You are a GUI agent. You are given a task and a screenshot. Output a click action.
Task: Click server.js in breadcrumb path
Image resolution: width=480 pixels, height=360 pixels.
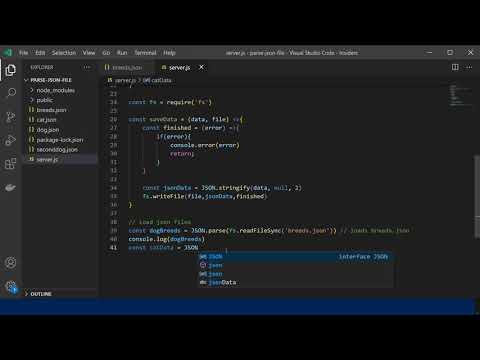click(125, 80)
